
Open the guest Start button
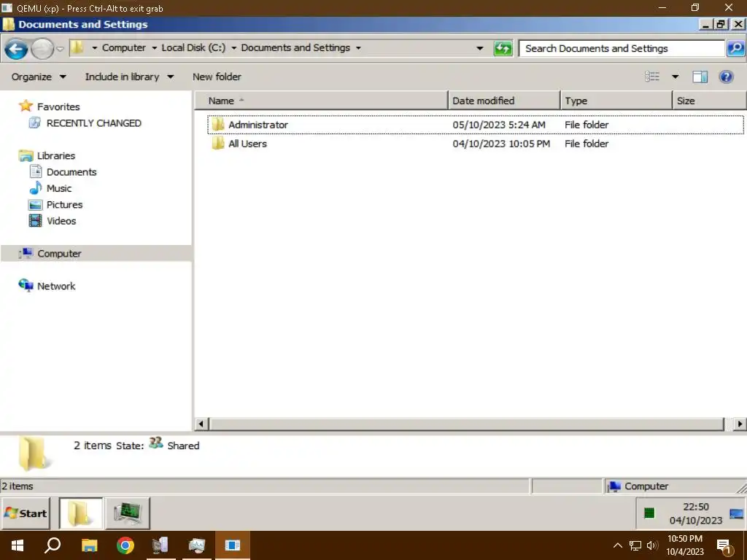point(26,513)
